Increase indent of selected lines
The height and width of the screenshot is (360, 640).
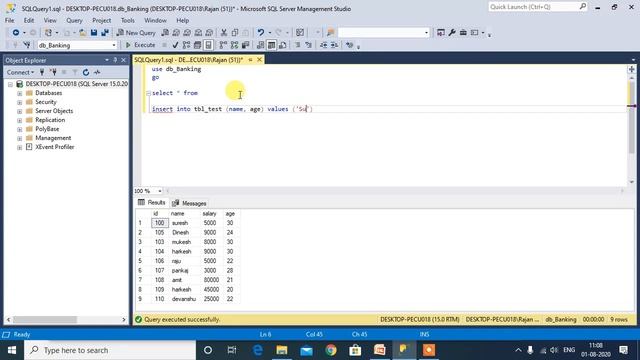[x=334, y=45]
